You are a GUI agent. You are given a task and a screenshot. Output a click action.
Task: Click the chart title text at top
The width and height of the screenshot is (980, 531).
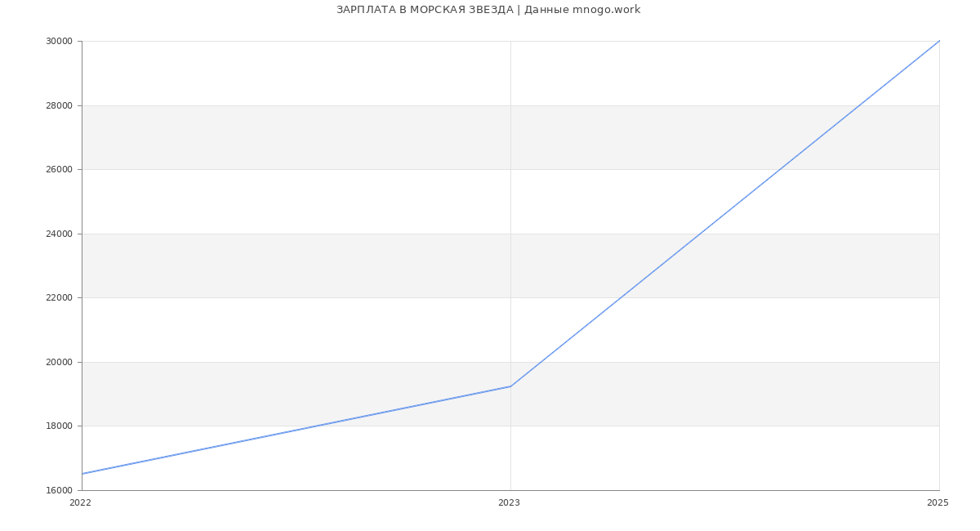pos(488,10)
